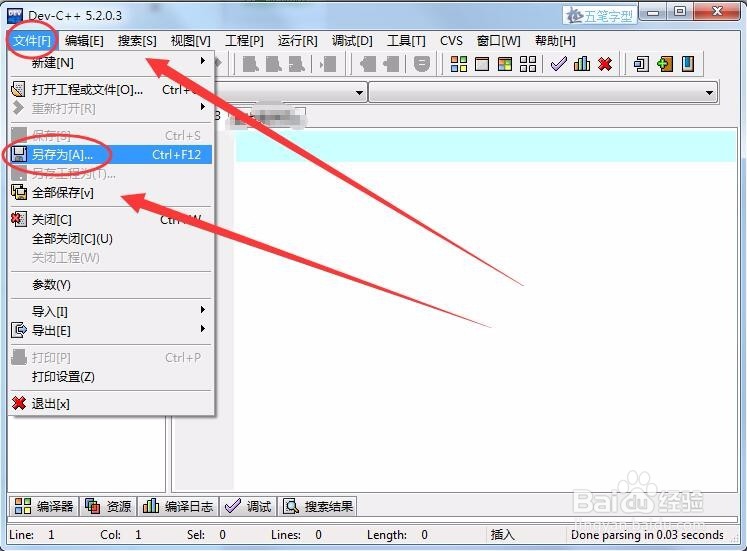Switch to the 资源 bottom tab
The image size is (747, 551).
[x=108, y=506]
